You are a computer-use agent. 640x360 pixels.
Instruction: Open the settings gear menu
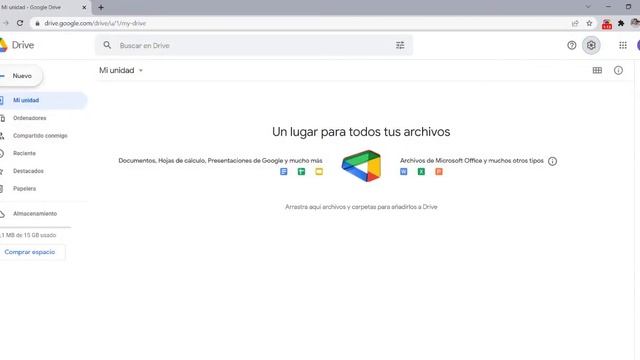coord(591,45)
